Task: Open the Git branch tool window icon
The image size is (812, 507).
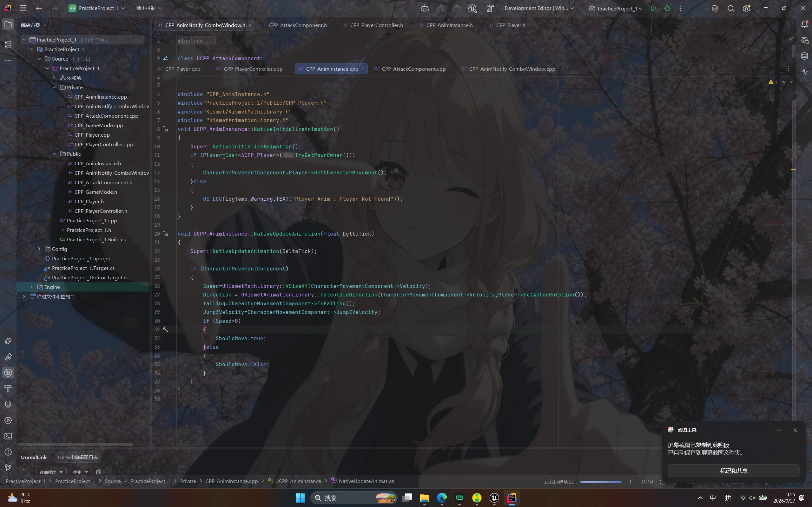Action: point(8,467)
